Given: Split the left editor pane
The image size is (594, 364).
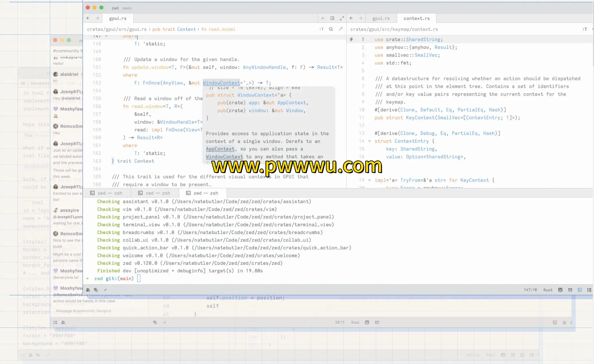Looking at the screenshot, I should tap(332, 18).
